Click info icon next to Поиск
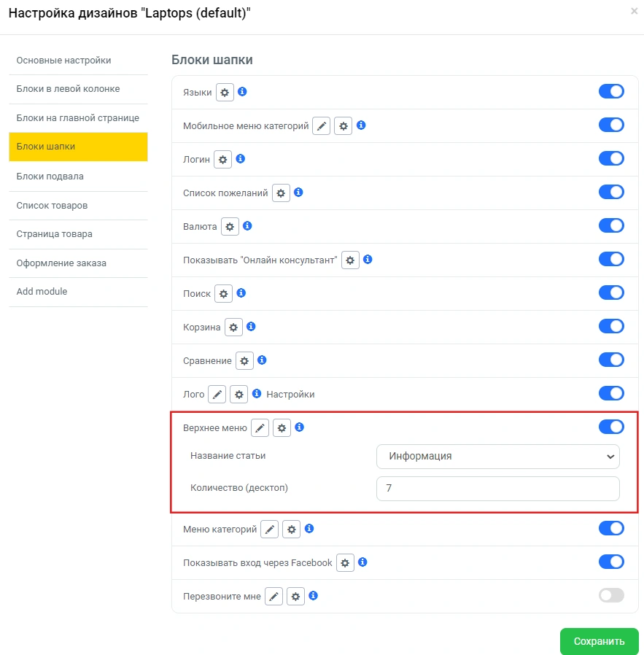 coord(241,293)
